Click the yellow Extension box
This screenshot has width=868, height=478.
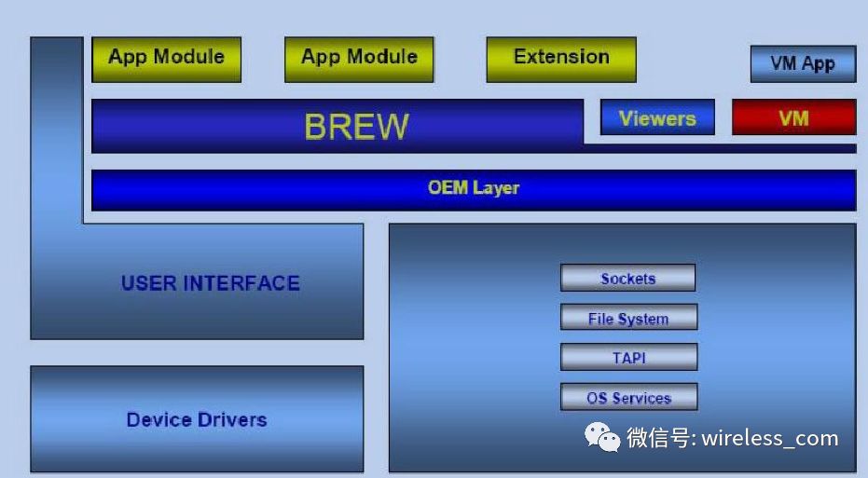point(561,60)
